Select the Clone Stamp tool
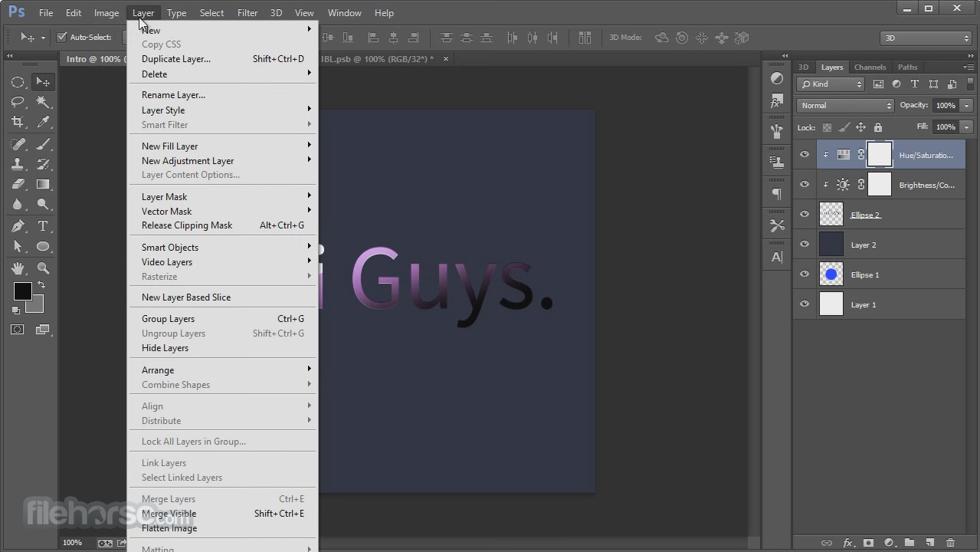The height and width of the screenshot is (552, 980). click(18, 164)
